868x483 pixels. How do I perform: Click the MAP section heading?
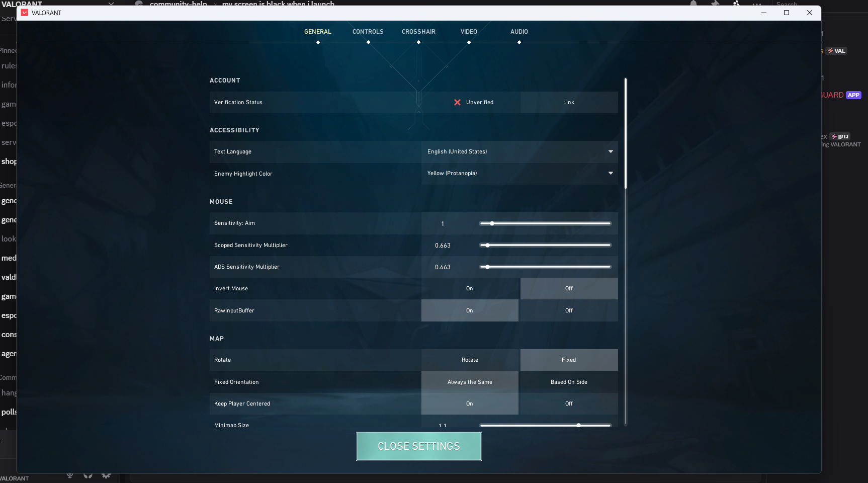click(x=217, y=339)
